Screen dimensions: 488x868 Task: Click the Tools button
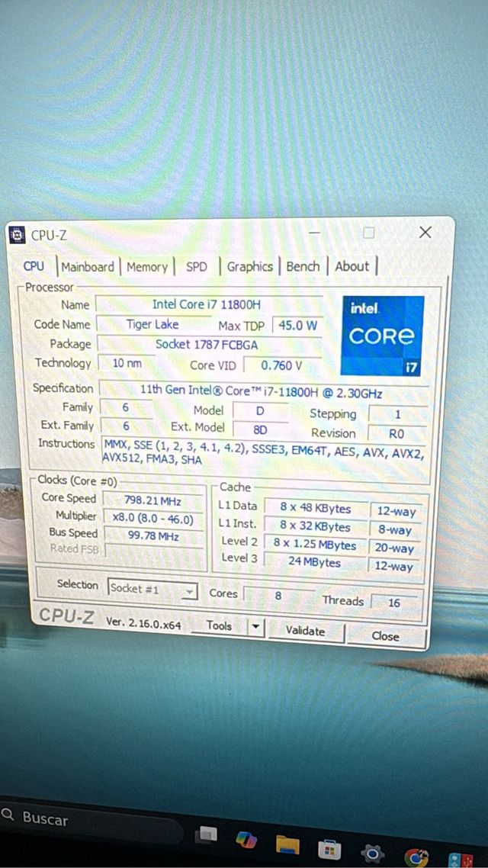tap(219, 626)
